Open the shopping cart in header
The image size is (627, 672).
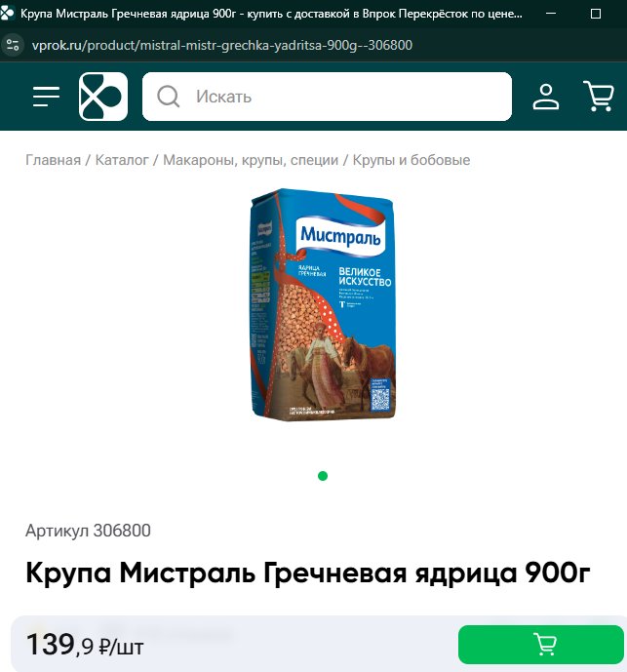(599, 97)
